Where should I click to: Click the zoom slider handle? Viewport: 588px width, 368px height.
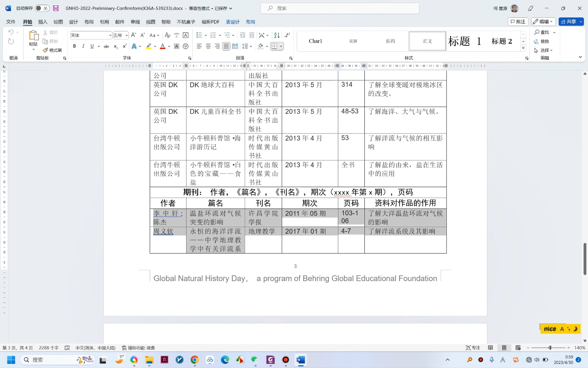(550, 348)
